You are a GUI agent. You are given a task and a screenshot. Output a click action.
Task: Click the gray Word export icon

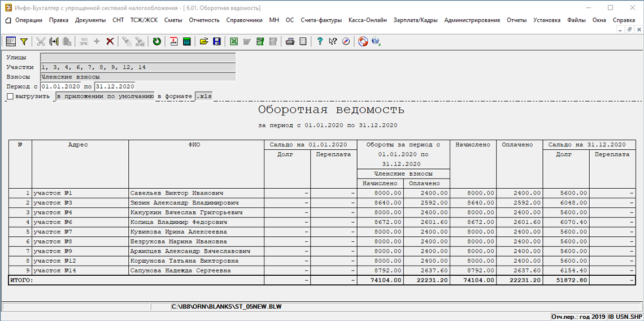(247, 41)
